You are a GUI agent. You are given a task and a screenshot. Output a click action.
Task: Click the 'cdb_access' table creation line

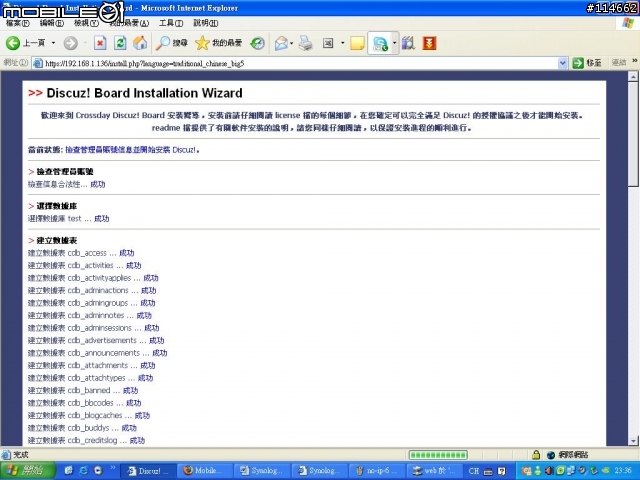pos(81,253)
